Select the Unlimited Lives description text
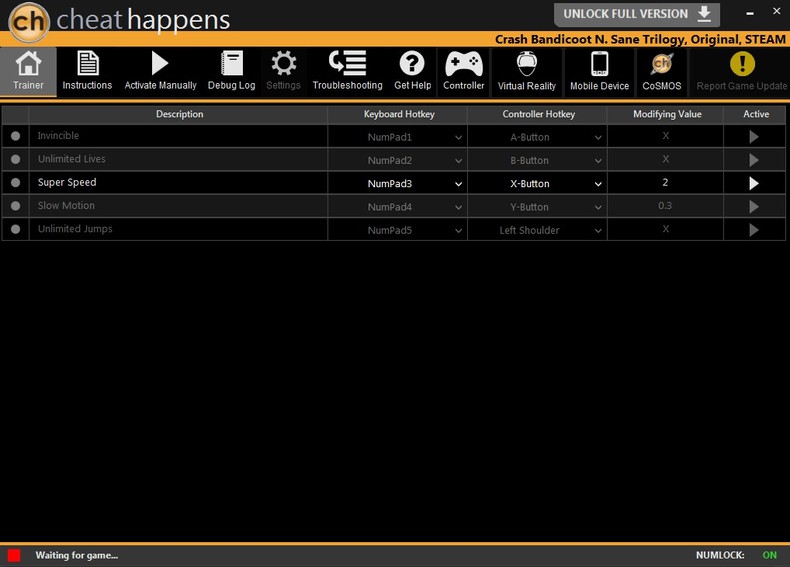 pos(72,159)
